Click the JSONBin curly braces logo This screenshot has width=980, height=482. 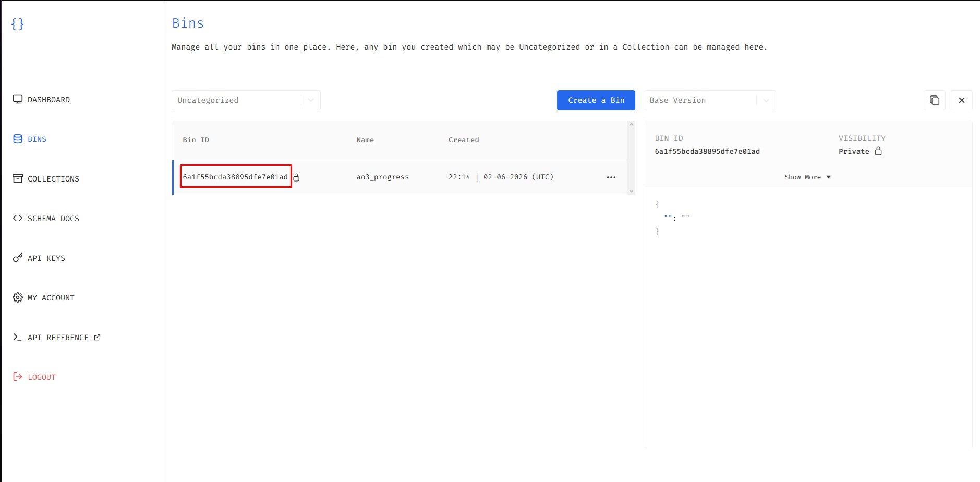pyautogui.click(x=17, y=24)
